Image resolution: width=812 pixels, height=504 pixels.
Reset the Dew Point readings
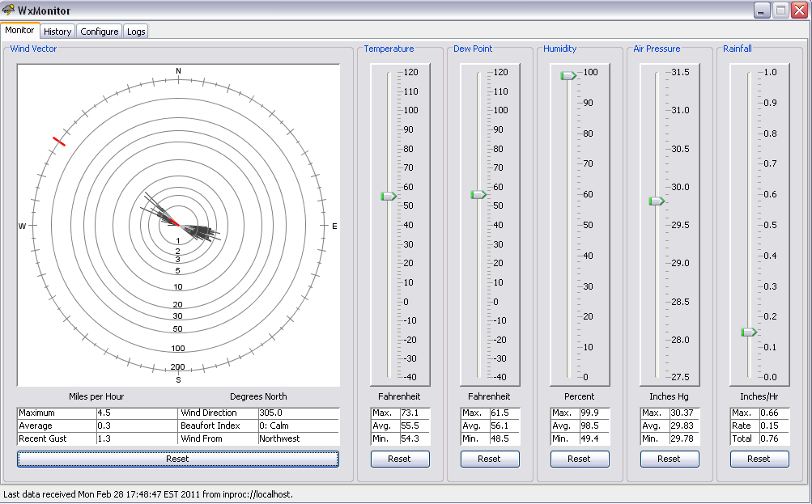(x=489, y=459)
